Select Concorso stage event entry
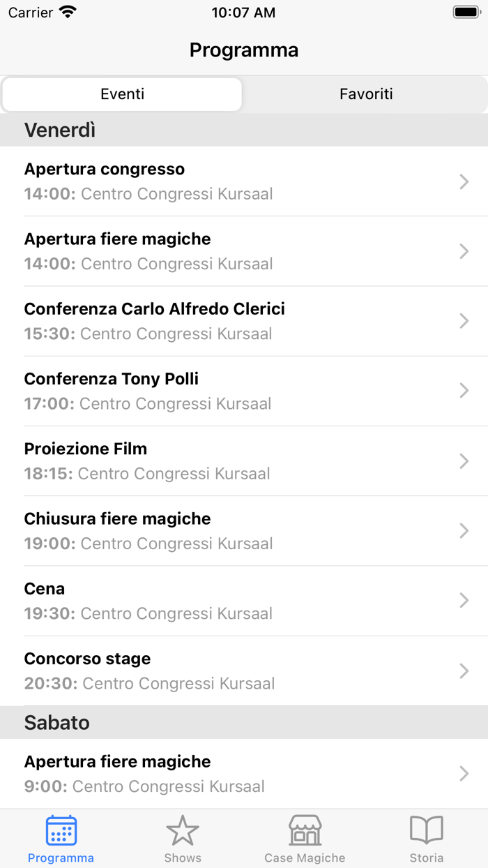Screen dimensions: 488x868 pos(244,671)
